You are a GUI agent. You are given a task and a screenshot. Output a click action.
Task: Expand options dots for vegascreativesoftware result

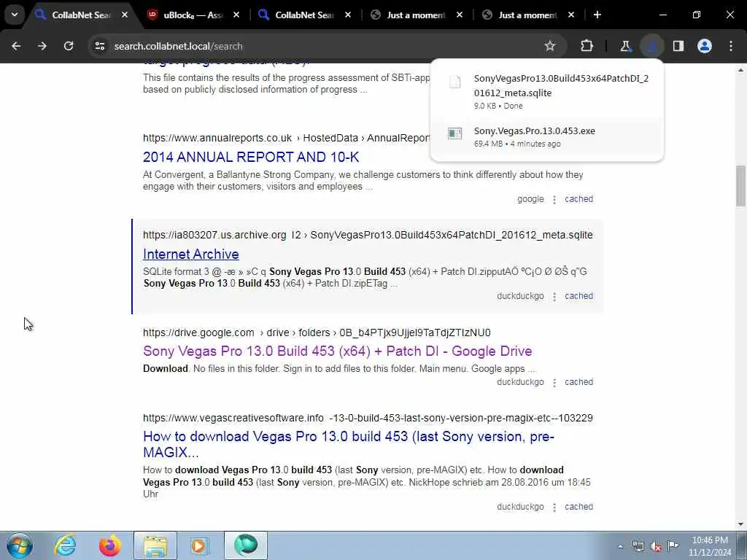(554, 507)
